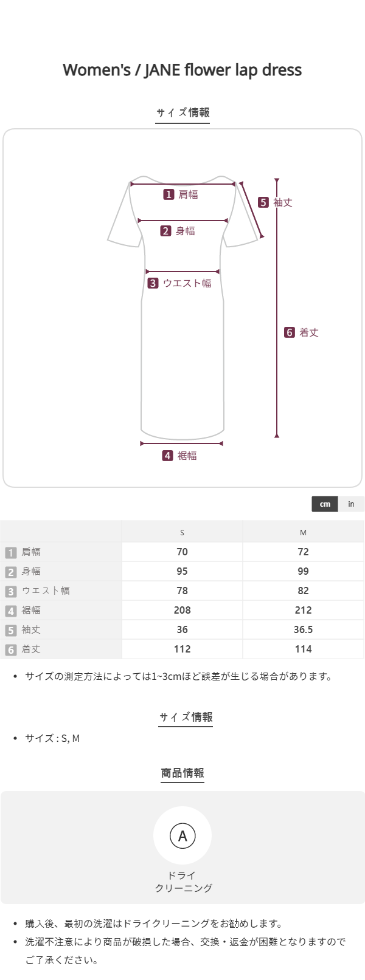Click the number 2 badge beside 身幅 in the diagram
Screen dimensions: 365x980
(166, 231)
